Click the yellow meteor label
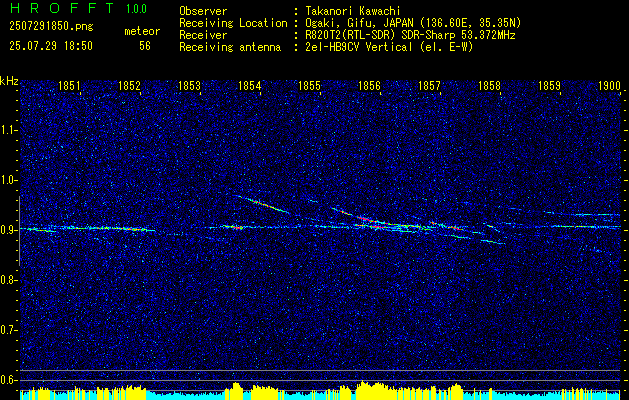 142,31
